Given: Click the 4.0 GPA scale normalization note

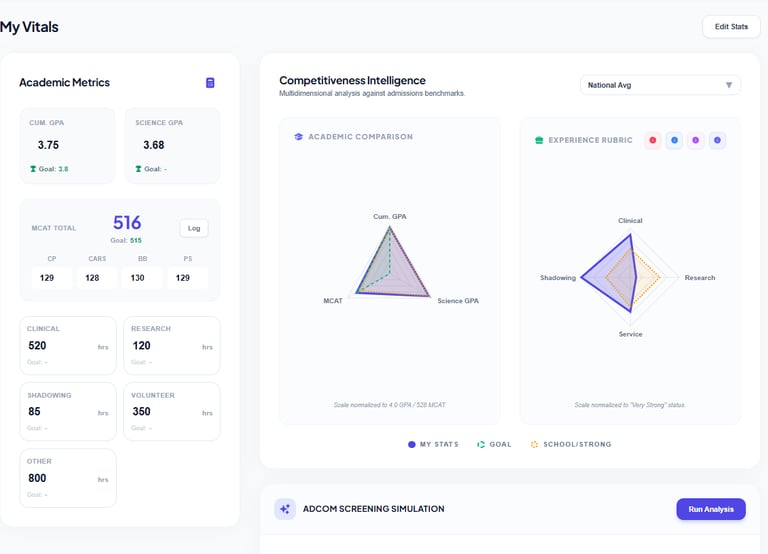Looking at the screenshot, I should (x=390, y=405).
